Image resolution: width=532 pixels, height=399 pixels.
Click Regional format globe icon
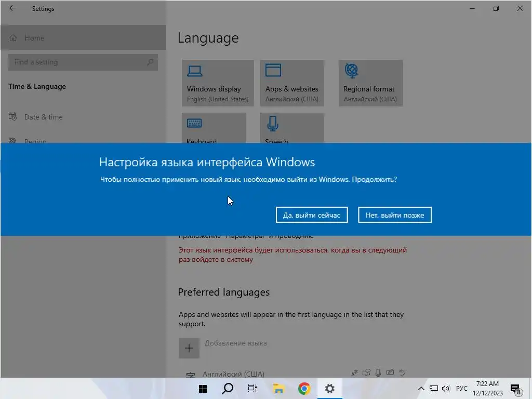[x=352, y=71]
